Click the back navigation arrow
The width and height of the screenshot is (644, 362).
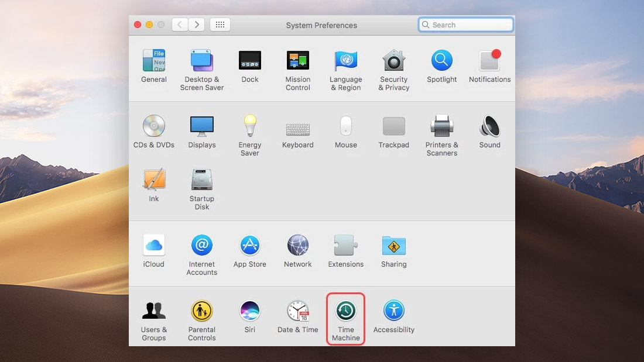tap(180, 25)
